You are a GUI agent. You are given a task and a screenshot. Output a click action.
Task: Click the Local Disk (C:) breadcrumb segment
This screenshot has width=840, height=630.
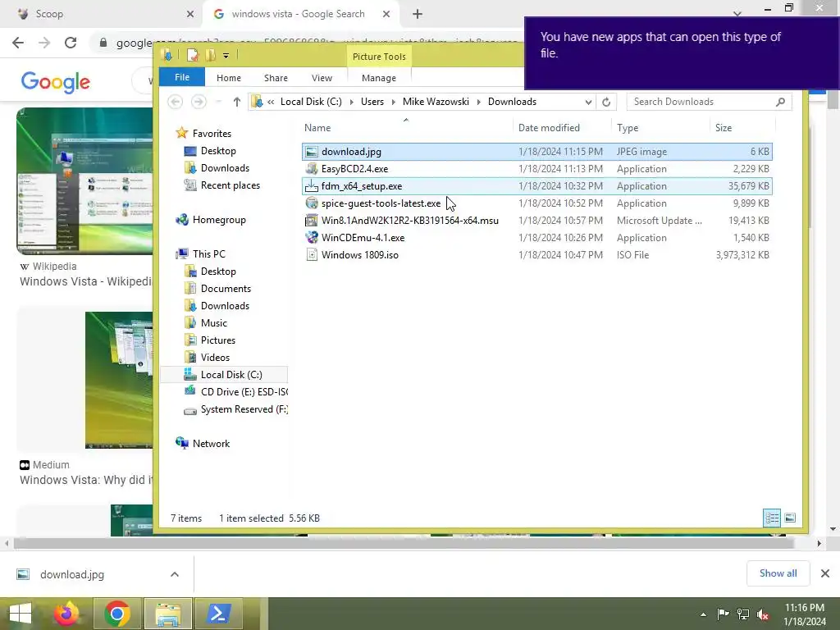pyautogui.click(x=311, y=102)
